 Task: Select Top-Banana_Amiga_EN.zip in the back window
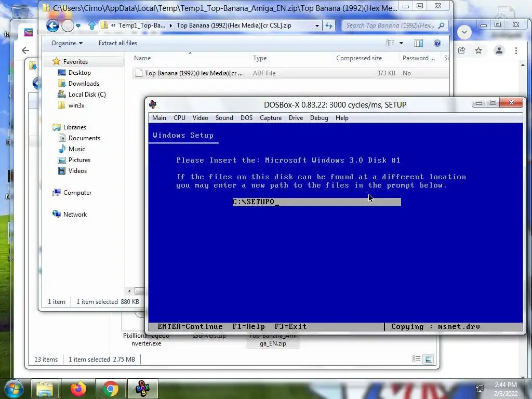pos(273,340)
